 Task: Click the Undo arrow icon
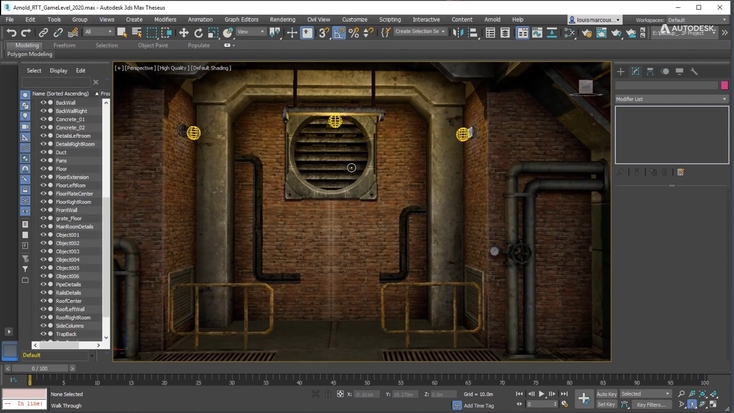[11, 33]
